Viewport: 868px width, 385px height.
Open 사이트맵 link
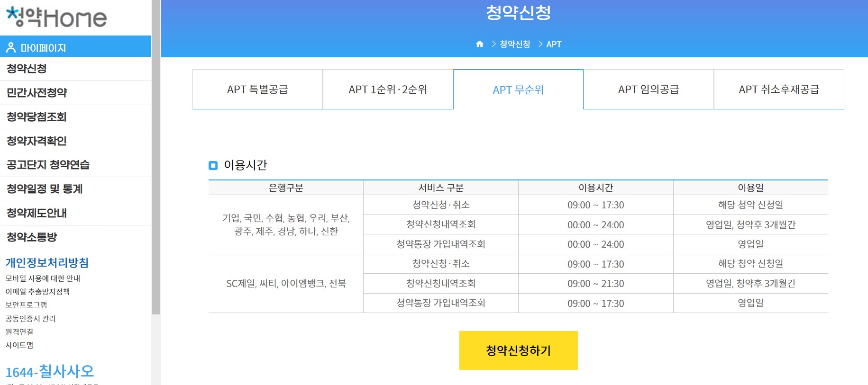click(19, 345)
